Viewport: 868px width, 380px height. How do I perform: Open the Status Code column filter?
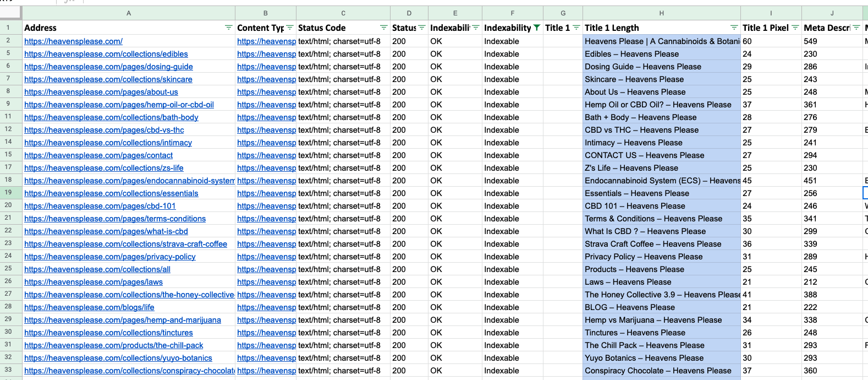coord(384,28)
